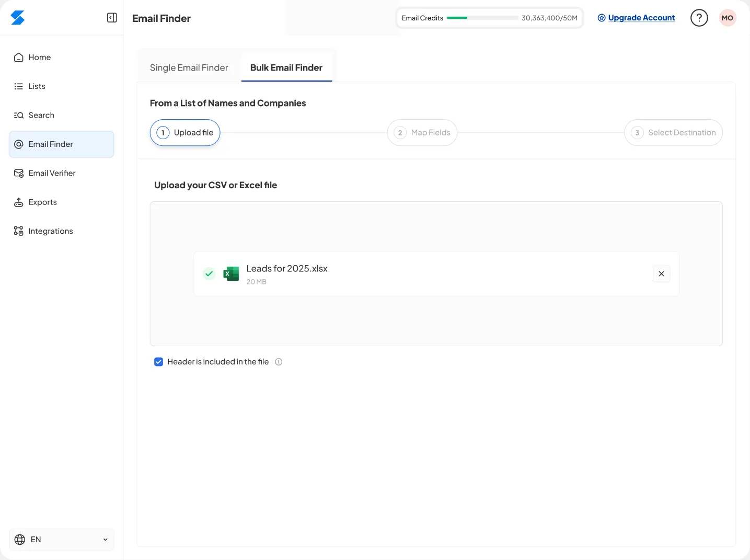Click the Email Credits progress bar
The image size is (750, 560).
pos(482,18)
